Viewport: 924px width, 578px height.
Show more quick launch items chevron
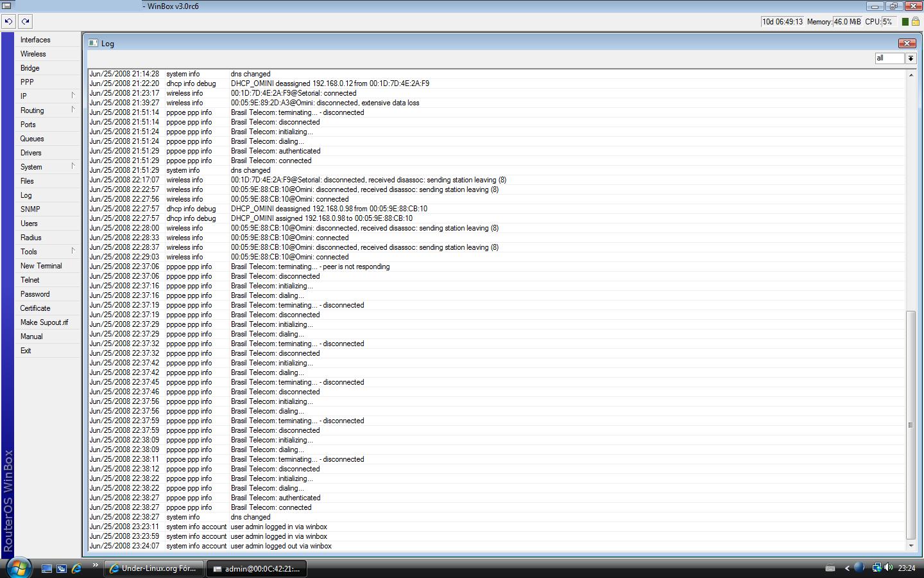[x=95, y=565]
